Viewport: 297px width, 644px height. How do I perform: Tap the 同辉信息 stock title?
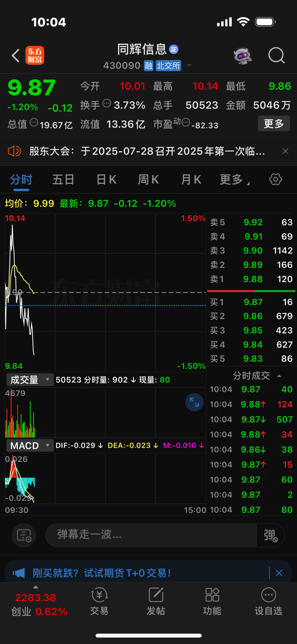click(142, 49)
